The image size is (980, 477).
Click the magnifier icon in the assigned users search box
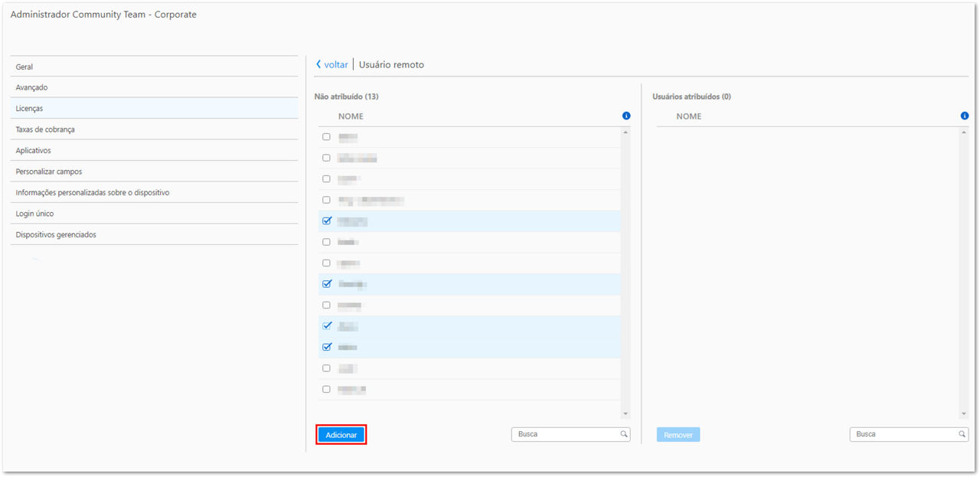pyautogui.click(x=962, y=434)
